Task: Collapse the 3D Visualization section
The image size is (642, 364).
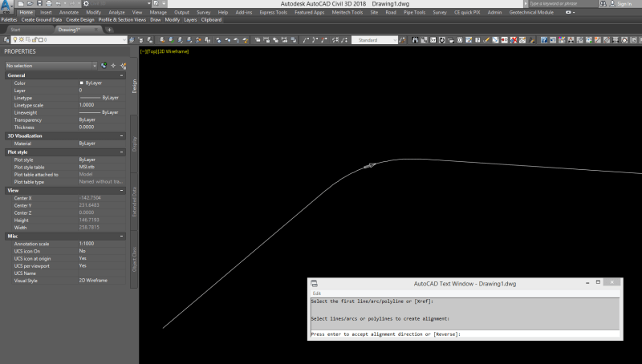Action: click(x=122, y=135)
